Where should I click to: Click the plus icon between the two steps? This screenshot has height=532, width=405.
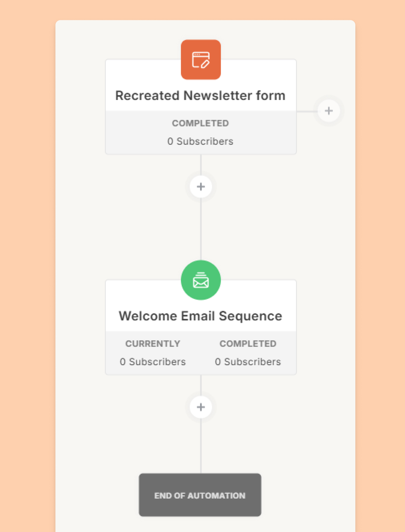click(200, 187)
